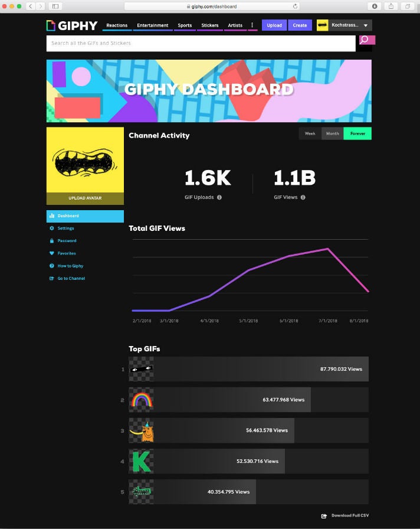Click the info icon beside GIF Uploads
The image size is (420, 529).
pyautogui.click(x=219, y=197)
